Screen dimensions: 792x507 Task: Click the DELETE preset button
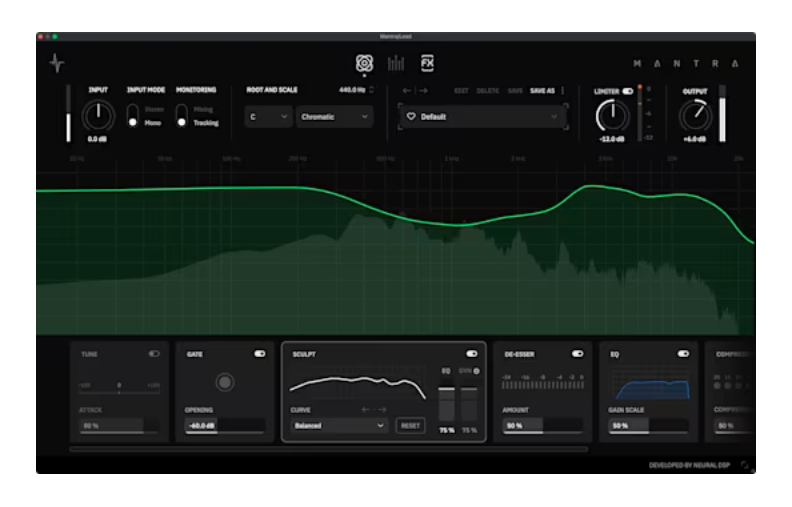click(487, 91)
